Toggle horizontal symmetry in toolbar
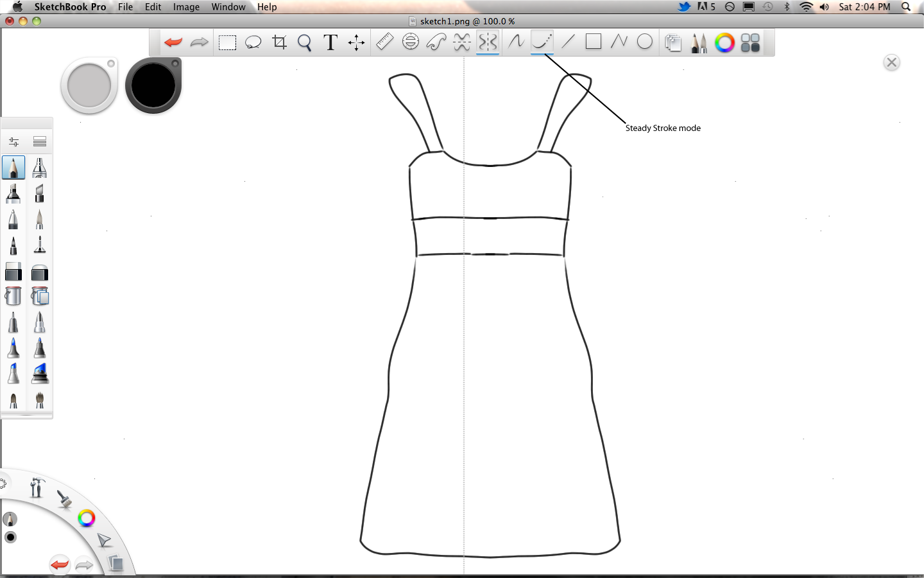 (462, 42)
